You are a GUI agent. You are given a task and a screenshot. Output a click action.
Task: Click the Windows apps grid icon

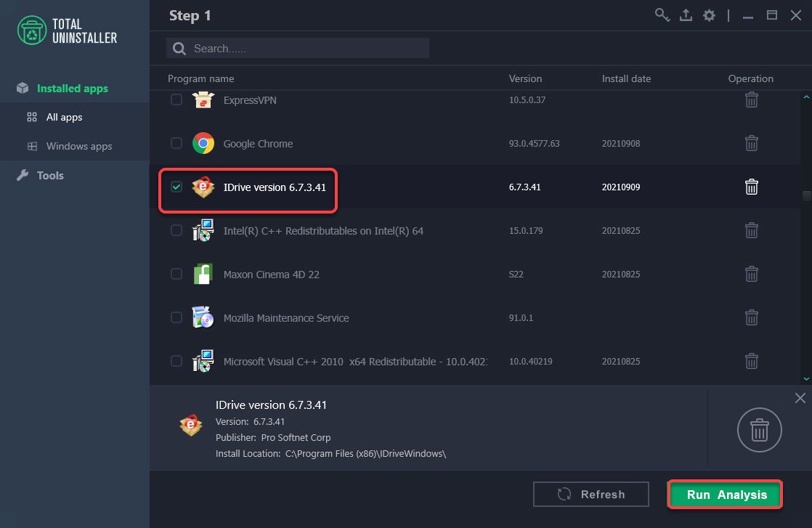tap(32, 147)
